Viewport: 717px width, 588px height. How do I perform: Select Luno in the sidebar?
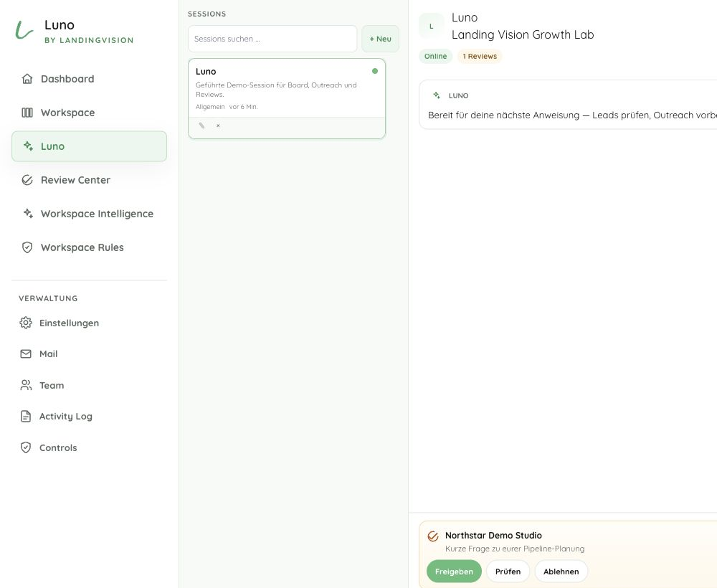click(89, 146)
